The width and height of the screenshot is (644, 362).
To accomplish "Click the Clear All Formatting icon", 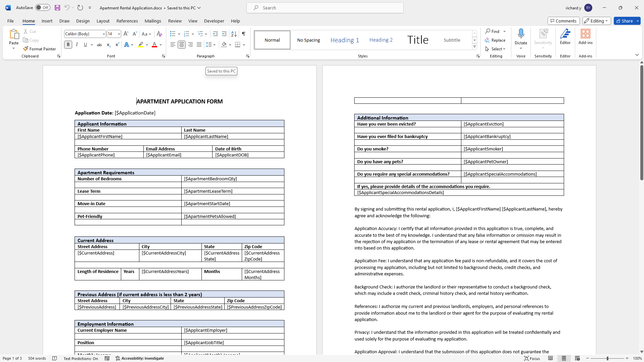I will pyautogui.click(x=159, y=34).
